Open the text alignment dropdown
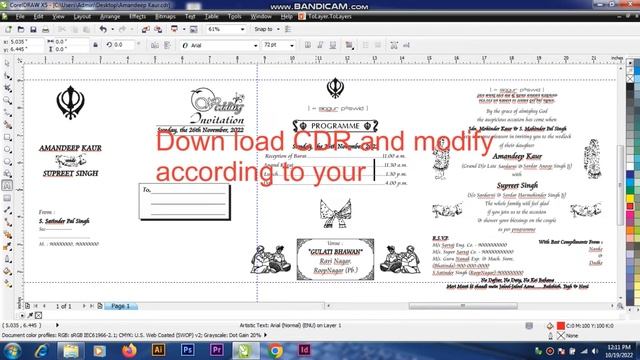The height and width of the screenshot is (360, 640). (x=349, y=45)
